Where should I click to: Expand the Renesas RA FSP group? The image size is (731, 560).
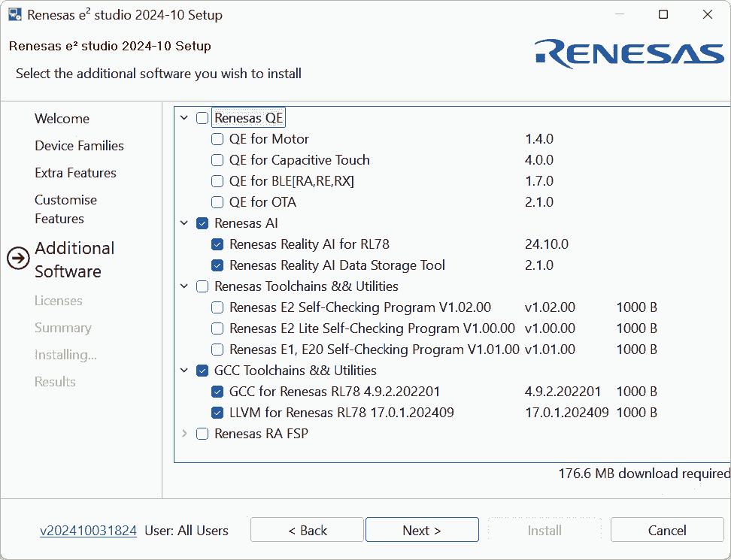184,434
